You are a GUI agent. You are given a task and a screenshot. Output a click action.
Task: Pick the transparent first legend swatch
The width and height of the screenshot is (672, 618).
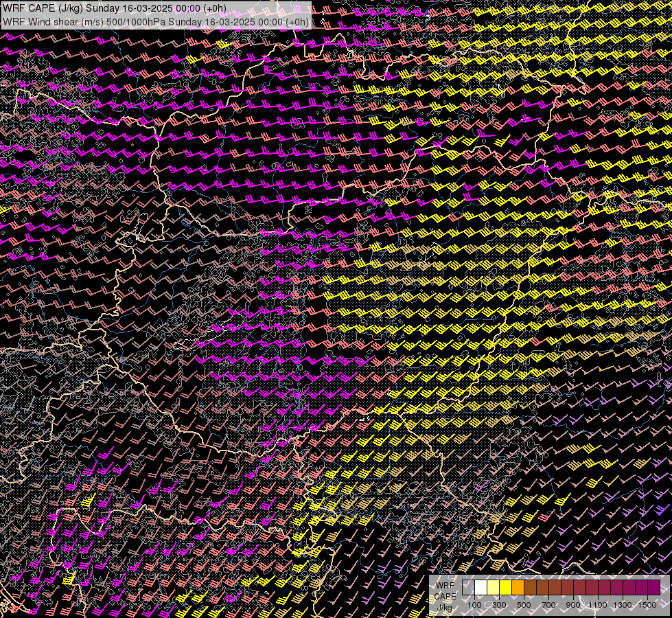(x=468, y=587)
